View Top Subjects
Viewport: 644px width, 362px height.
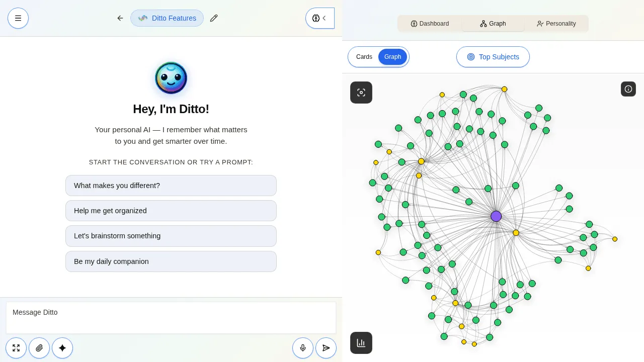point(493,57)
